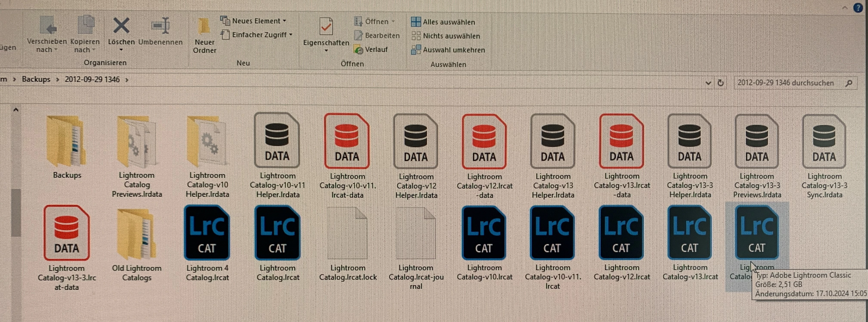Click the navigation pane scrollbar thumb

point(16,213)
